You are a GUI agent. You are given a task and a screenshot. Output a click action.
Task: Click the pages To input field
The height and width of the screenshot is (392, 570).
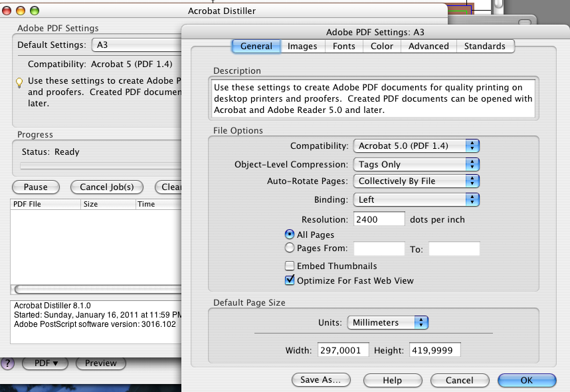[454, 248]
